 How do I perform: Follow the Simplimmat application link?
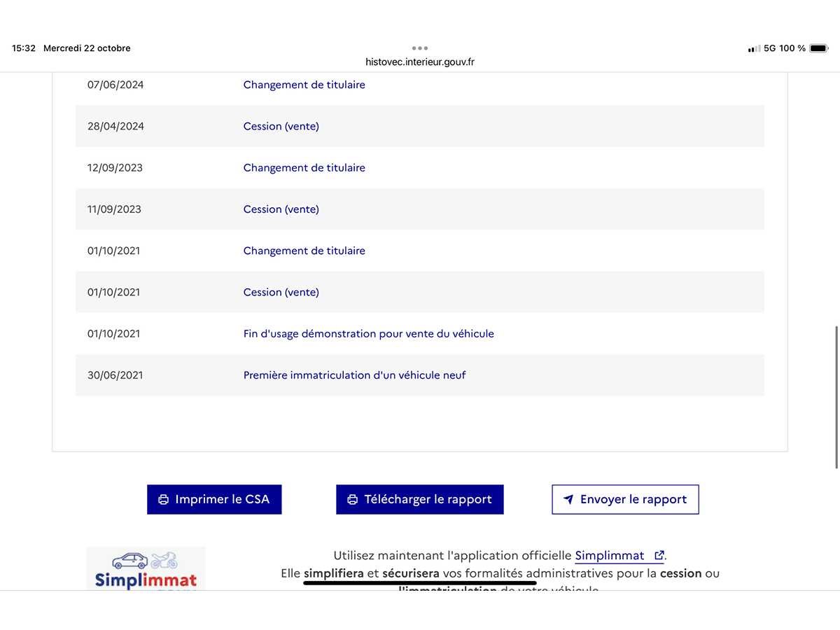coord(610,556)
